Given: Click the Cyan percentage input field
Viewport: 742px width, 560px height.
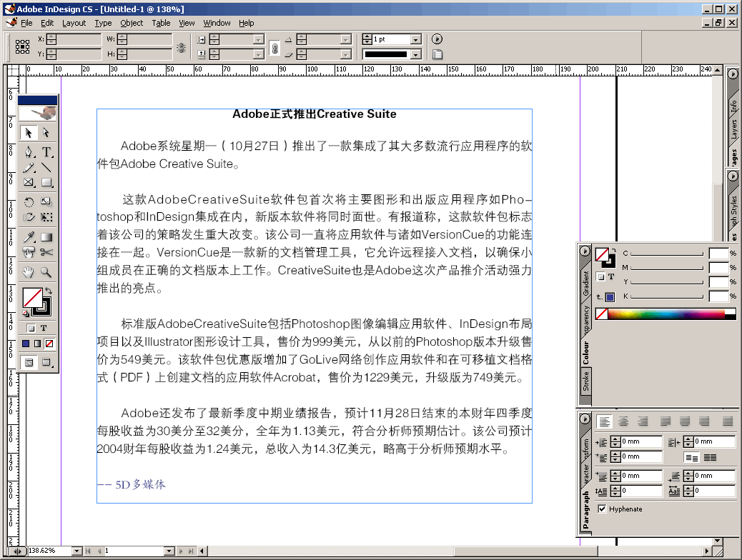Looking at the screenshot, I should 718,254.
